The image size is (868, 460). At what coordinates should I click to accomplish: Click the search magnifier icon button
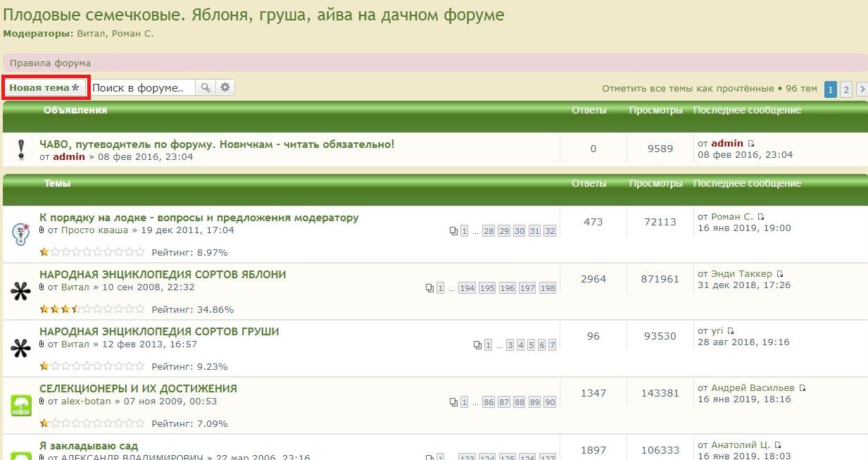(x=205, y=87)
